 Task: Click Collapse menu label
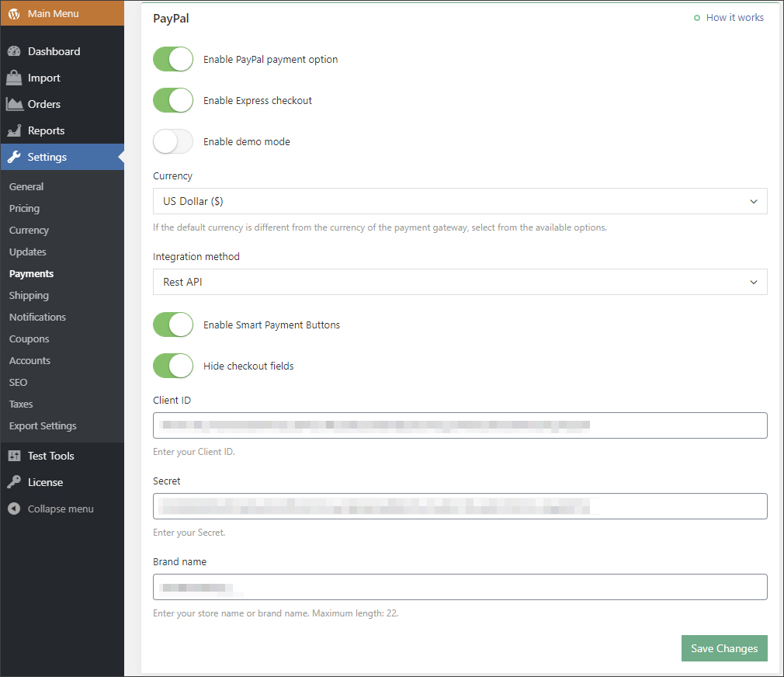pos(61,509)
